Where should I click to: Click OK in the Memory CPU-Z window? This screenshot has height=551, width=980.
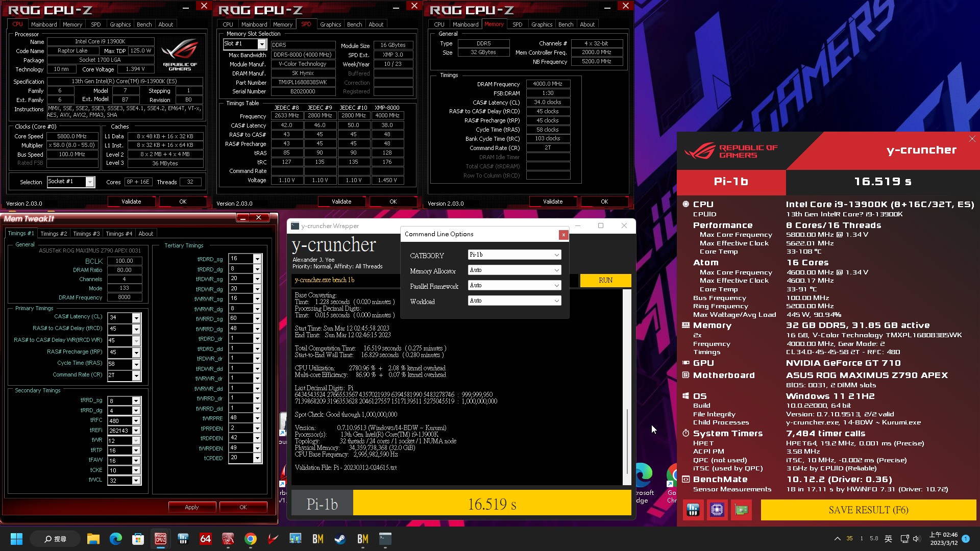pyautogui.click(x=604, y=202)
